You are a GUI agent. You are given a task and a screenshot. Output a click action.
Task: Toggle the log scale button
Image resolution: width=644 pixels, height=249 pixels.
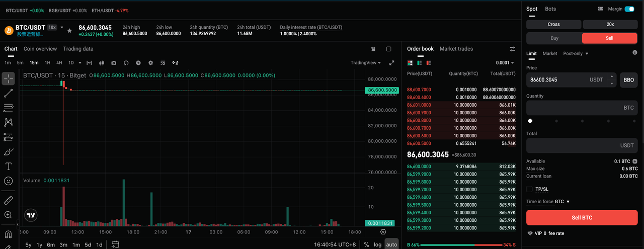(x=378, y=244)
